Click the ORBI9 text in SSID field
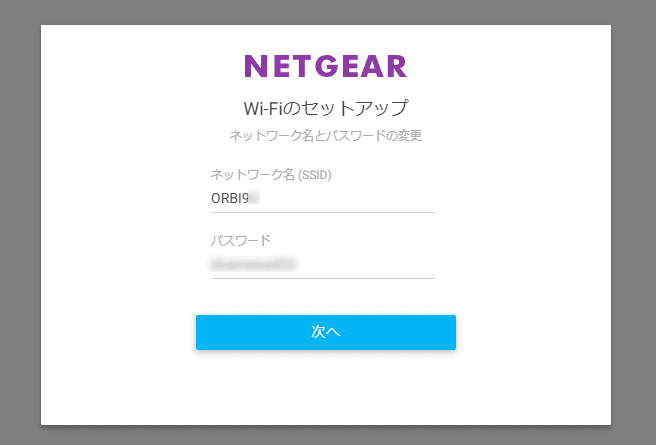 tap(229, 198)
